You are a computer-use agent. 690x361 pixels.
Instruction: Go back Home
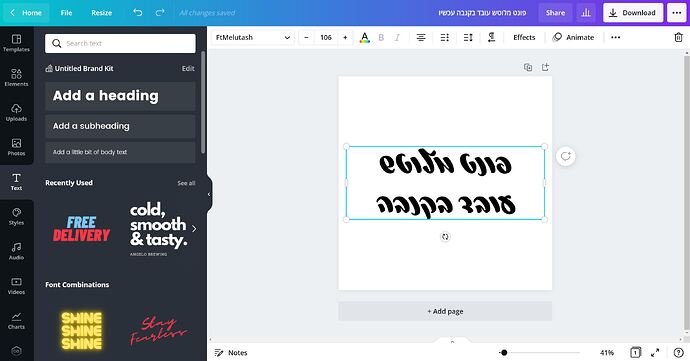click(26, 13)
